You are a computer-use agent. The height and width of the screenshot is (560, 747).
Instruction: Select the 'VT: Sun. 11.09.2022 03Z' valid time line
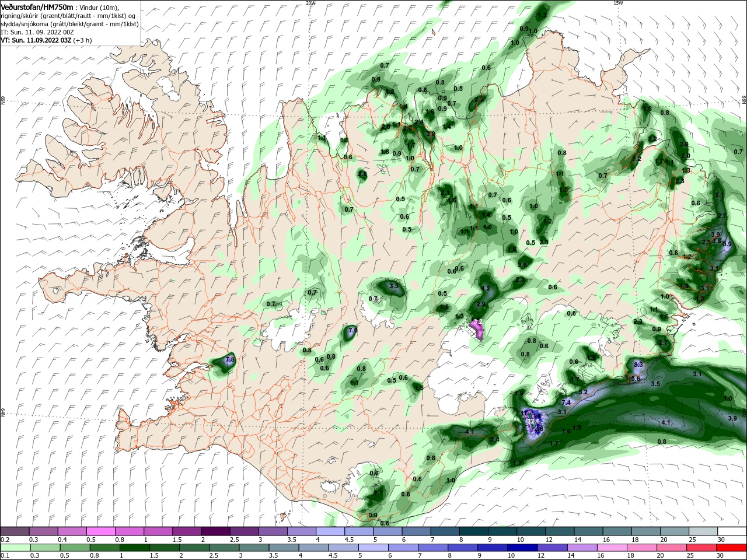click(x=36, y=40)
